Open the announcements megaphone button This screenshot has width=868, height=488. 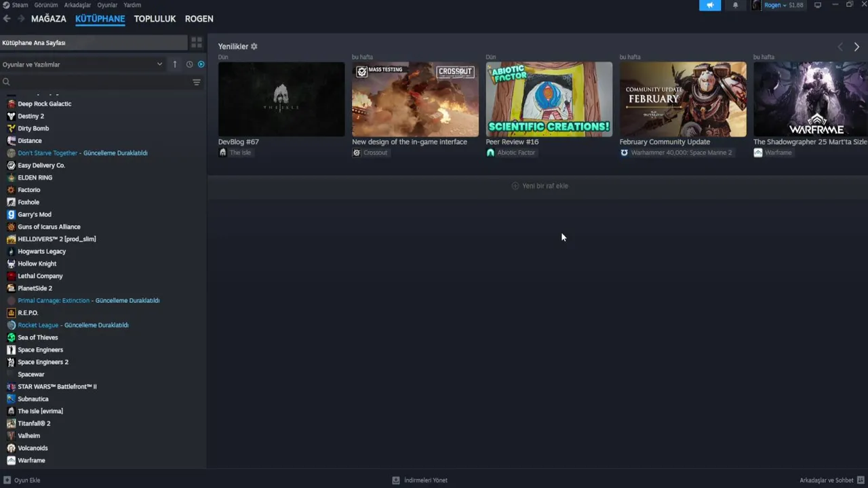[710, 5]
